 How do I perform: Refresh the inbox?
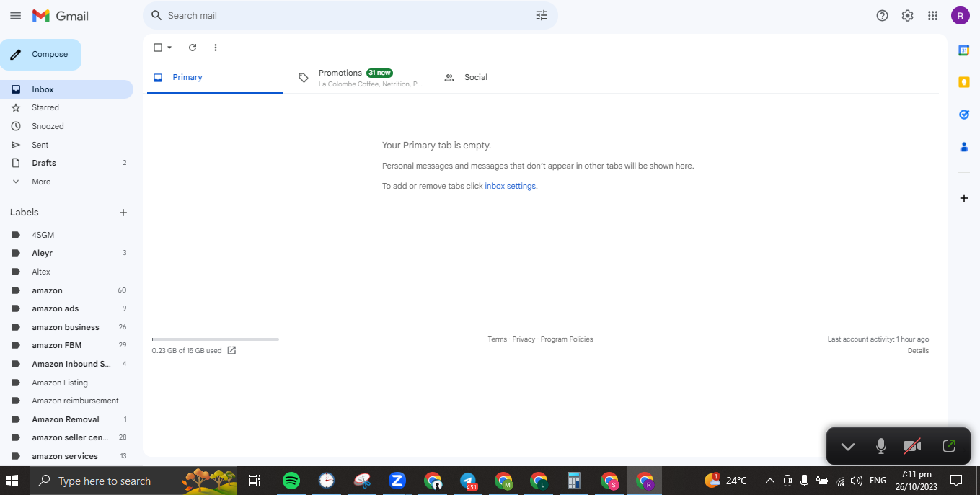(x=193, y=48)
